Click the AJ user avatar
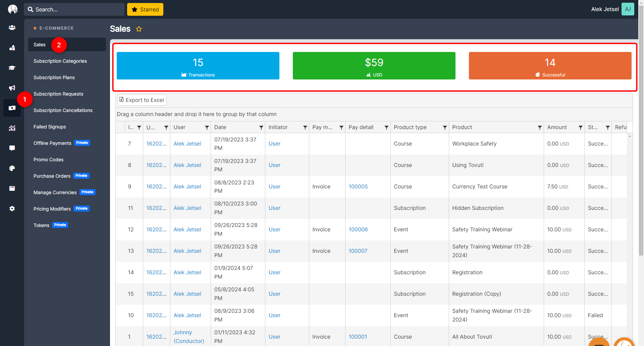The width and height of the screenshot is (644, 346). coord(628,9)
